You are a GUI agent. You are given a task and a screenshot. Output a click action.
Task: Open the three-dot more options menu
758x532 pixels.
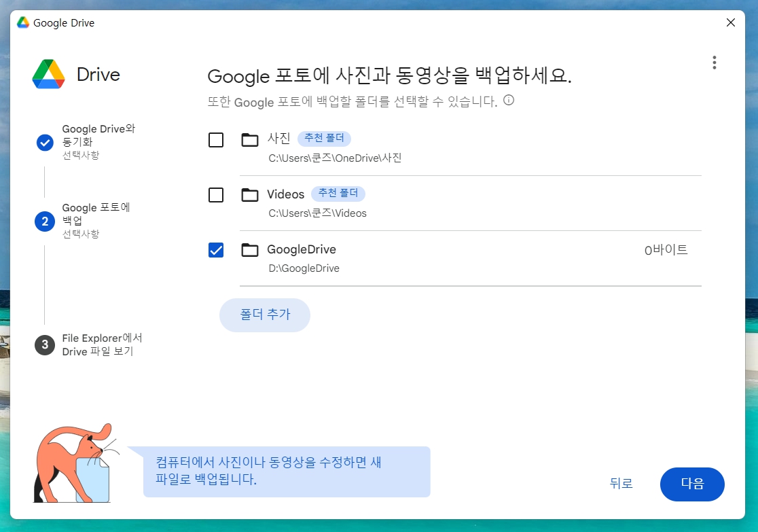coord(714,63)
